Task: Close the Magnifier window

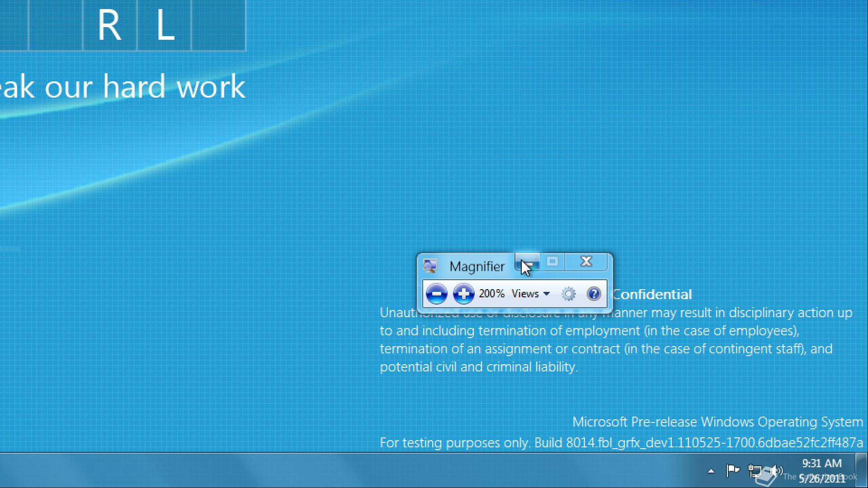Action: click(586, 262)
